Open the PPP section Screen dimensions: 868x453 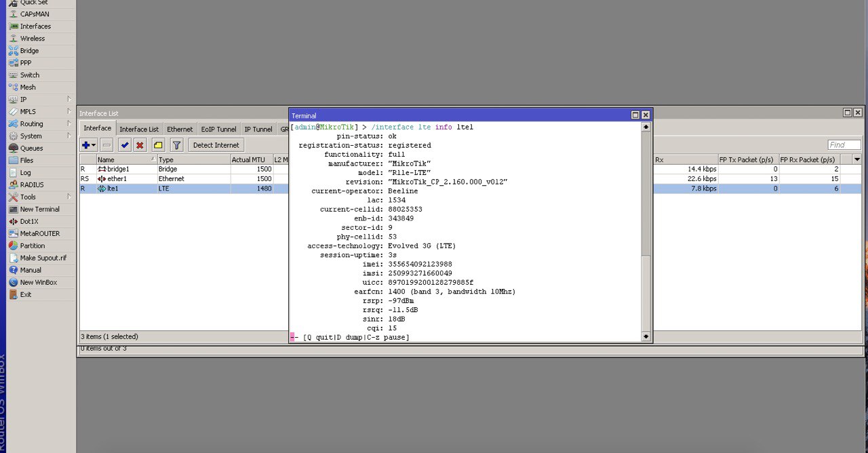[26, 63]
